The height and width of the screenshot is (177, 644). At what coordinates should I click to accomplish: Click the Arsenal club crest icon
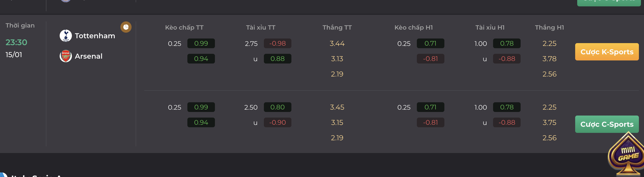66,56
